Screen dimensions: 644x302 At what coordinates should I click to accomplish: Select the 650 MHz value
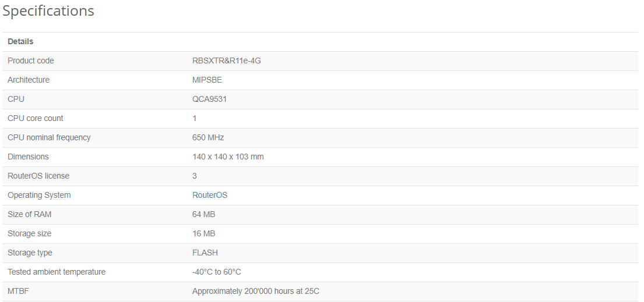tap(208, 137)
